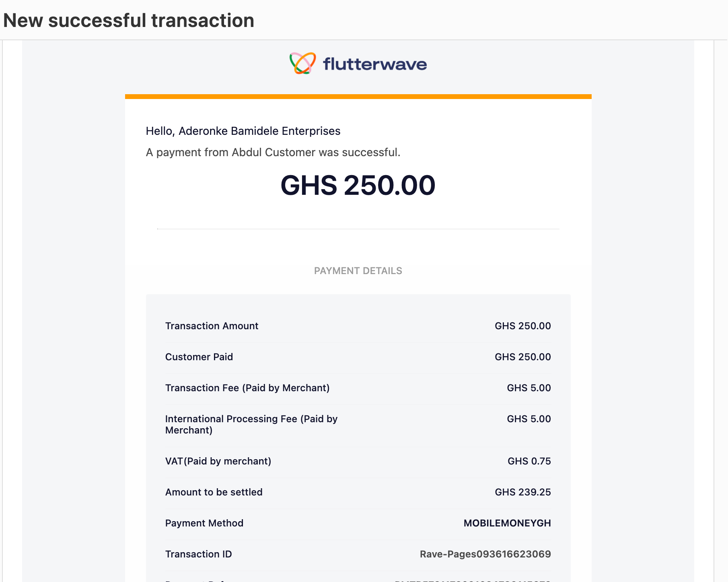
Task: Click the settled amount GHS 239.25
Action: coord(522,492)
